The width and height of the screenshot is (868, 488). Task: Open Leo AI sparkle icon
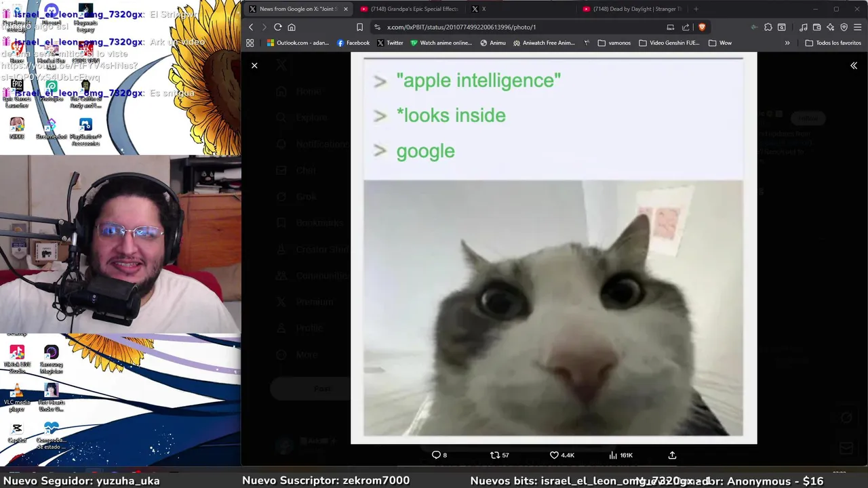pyautogui.click(x=831, y=27)
